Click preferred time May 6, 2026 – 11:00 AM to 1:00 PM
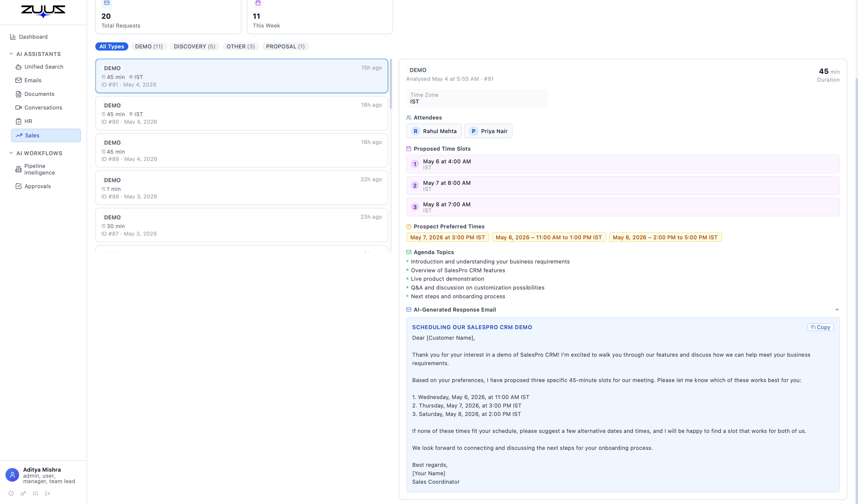Viewport: 858px width, 504px height. pyautogui.click(x=549, y=237)
